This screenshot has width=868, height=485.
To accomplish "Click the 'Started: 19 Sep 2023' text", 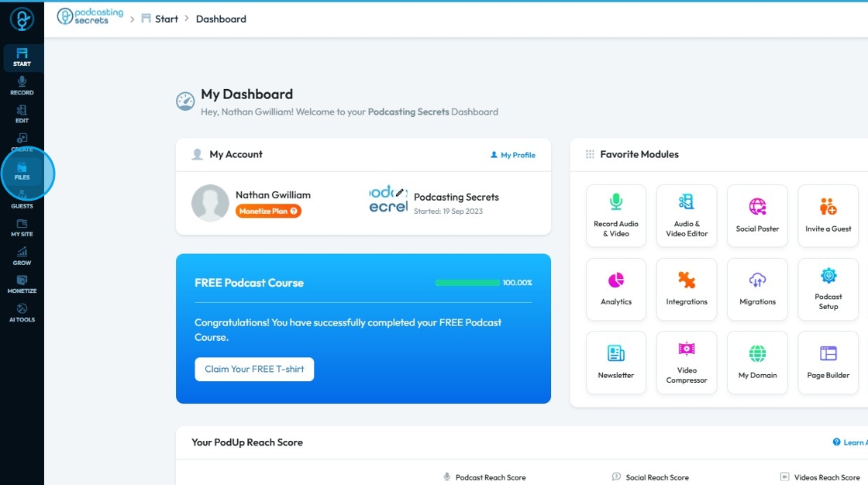I will tap(448, 211).
